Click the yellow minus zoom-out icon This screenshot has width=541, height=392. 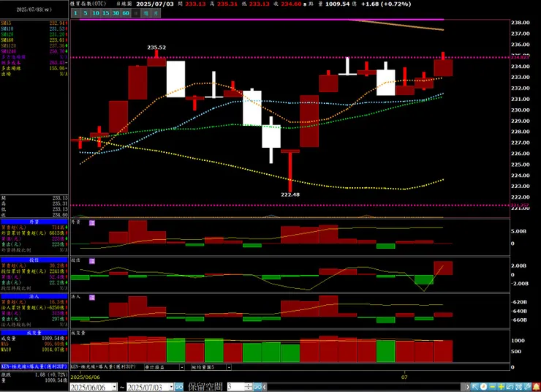492,387
